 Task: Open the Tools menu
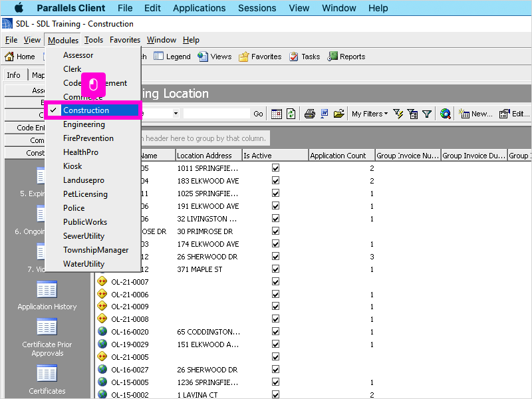point(94,40)
